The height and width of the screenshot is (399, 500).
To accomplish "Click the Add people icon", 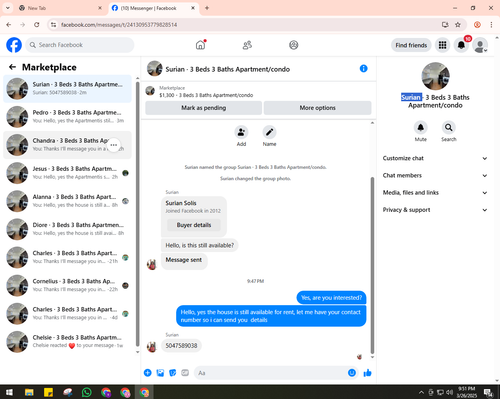I will (241, 132).
